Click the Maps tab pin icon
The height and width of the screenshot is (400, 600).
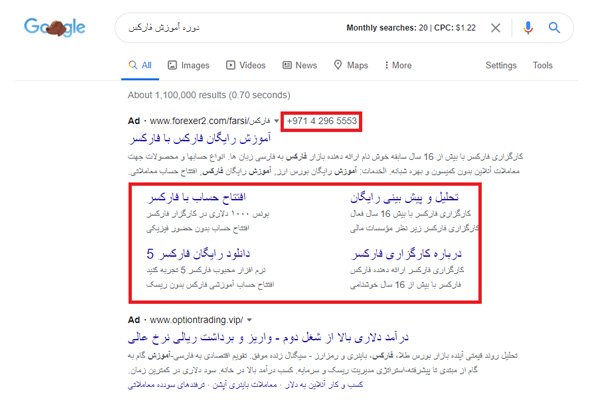click(x=338, y=65)
